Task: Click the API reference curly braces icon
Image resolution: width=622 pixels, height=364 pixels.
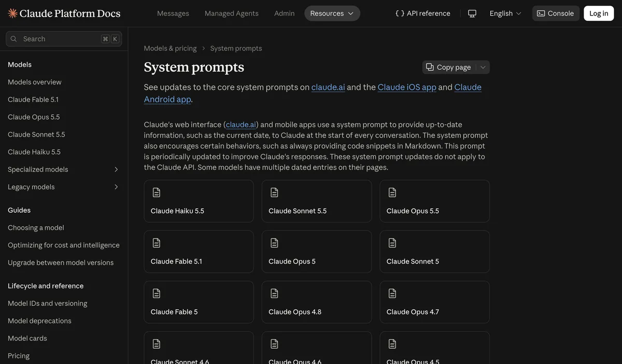Action: click(x=400, y=13)
